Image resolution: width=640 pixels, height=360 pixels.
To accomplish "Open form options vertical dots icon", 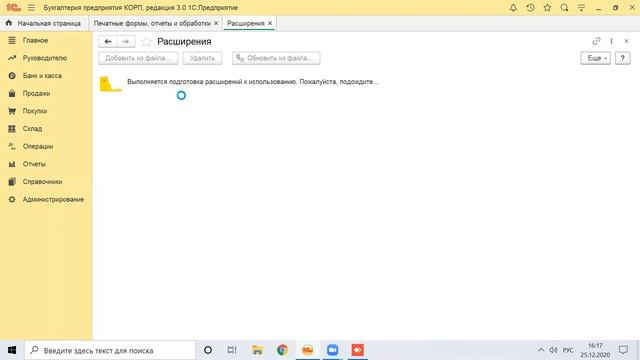I will [x=611, y=41].
